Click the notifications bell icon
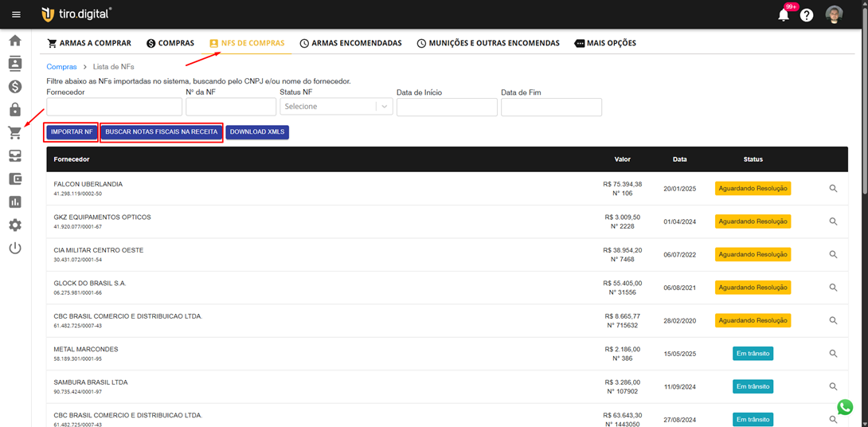The width and height of the screenshot is (868, 427). (784, 15)
